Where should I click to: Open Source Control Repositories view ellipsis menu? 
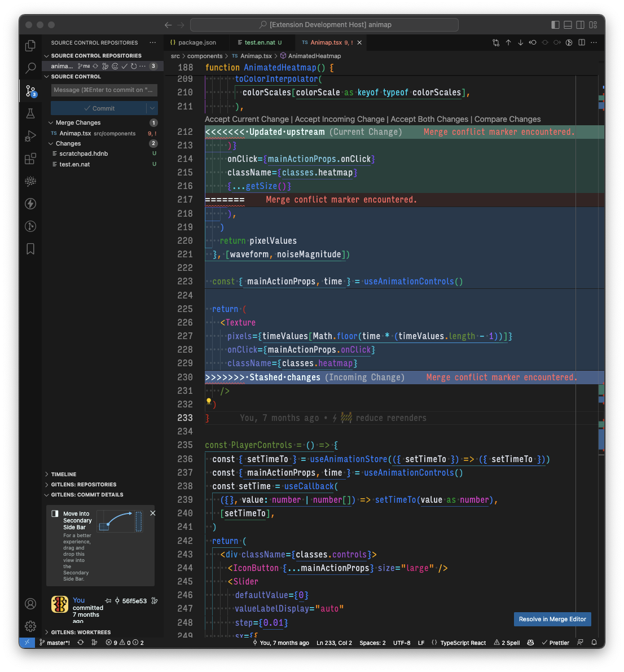(152, 42)
